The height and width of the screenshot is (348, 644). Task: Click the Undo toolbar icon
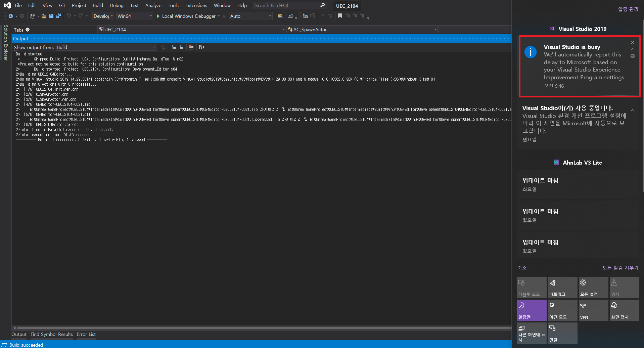pos(69,16)
